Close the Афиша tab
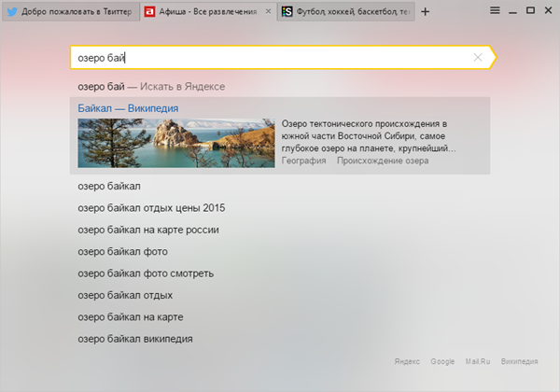 tap(268, 11)
